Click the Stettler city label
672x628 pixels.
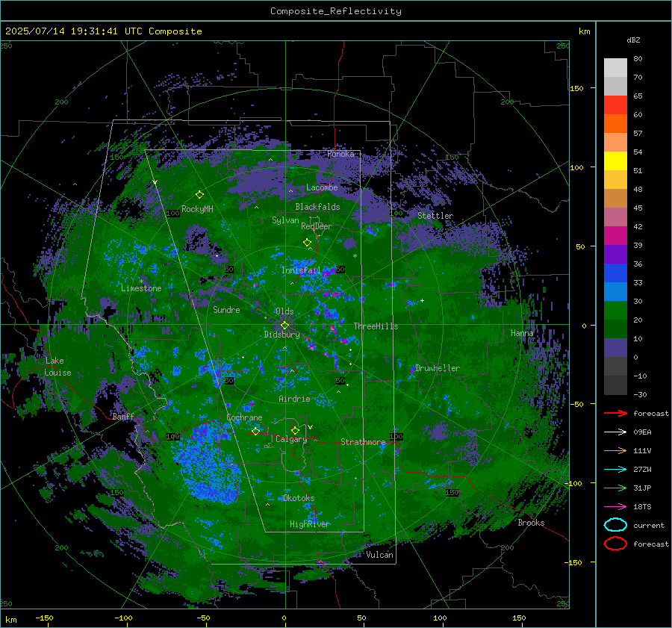tap(435, 216)
